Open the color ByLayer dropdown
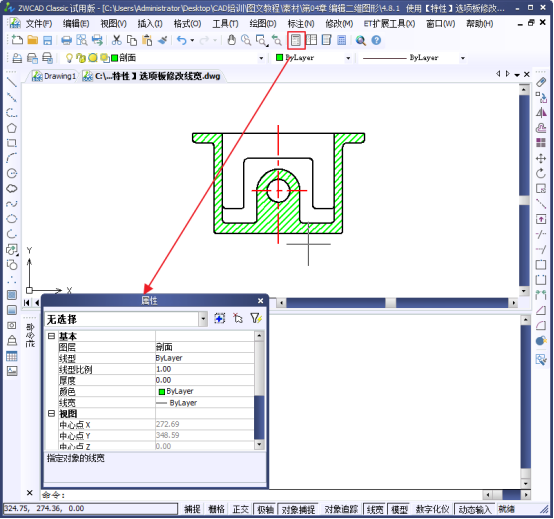Viewport: 554px width, 519px height. 348,58
